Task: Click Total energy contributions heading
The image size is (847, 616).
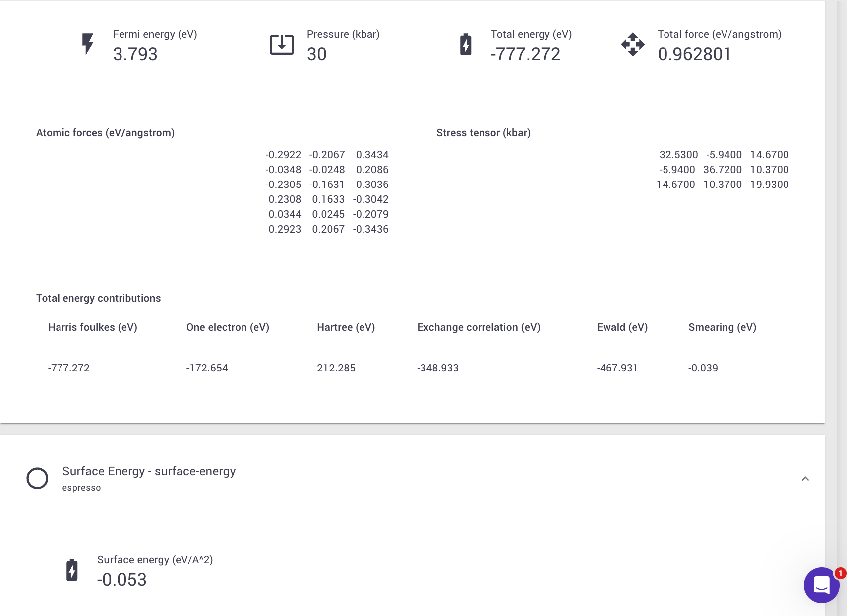Action: click(x=98, y=298)
